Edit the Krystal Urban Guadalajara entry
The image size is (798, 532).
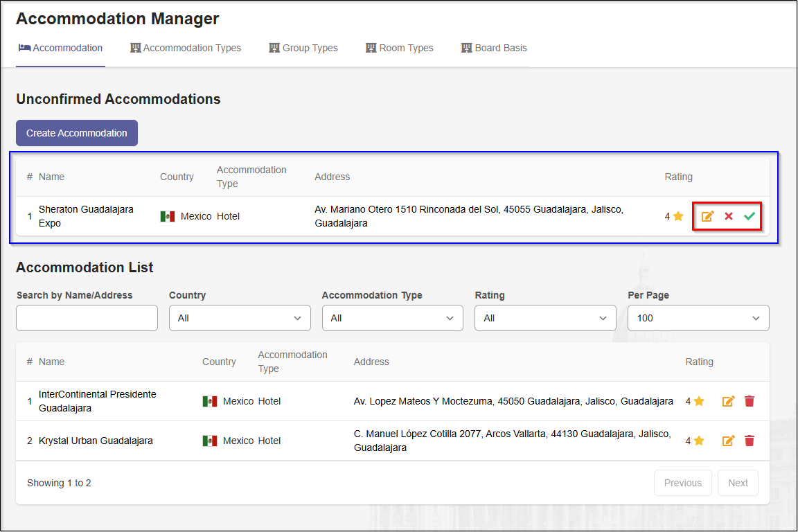(x=728, y=441)
